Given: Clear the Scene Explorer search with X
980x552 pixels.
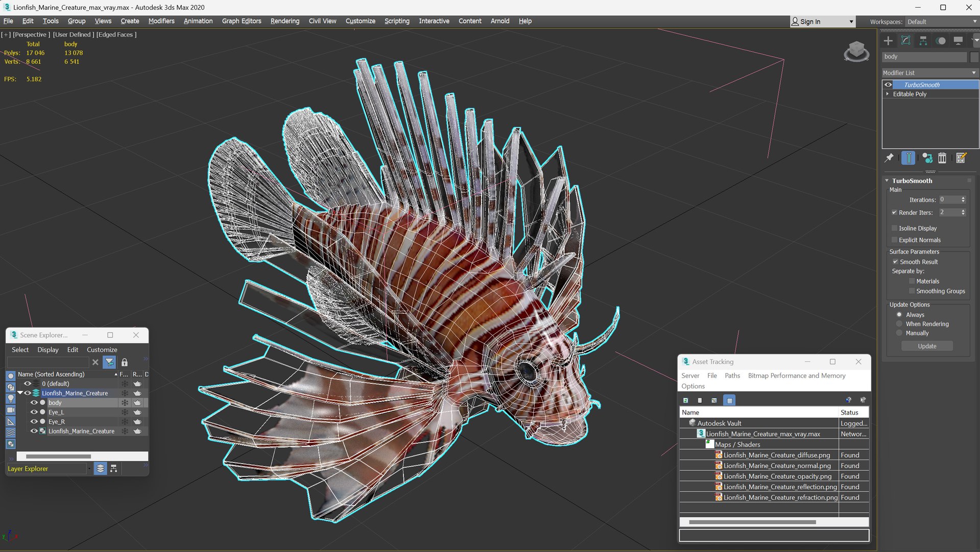Looking at the screenshot, I should 95,362.
